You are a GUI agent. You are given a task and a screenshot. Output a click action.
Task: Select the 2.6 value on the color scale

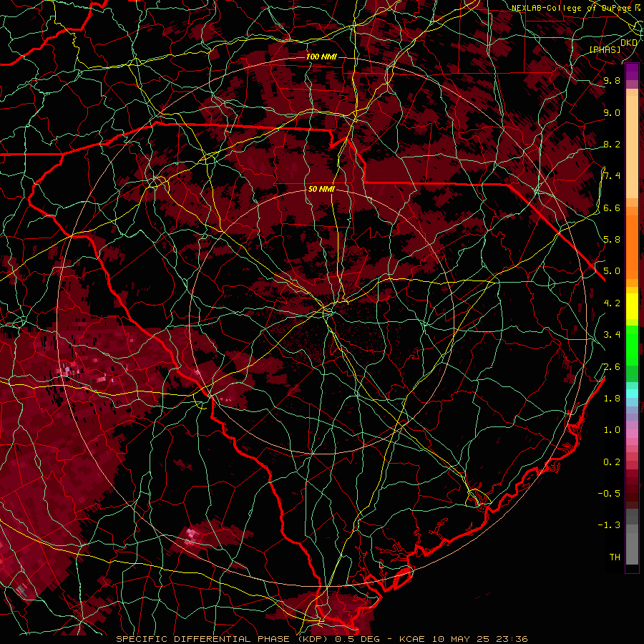612,367
